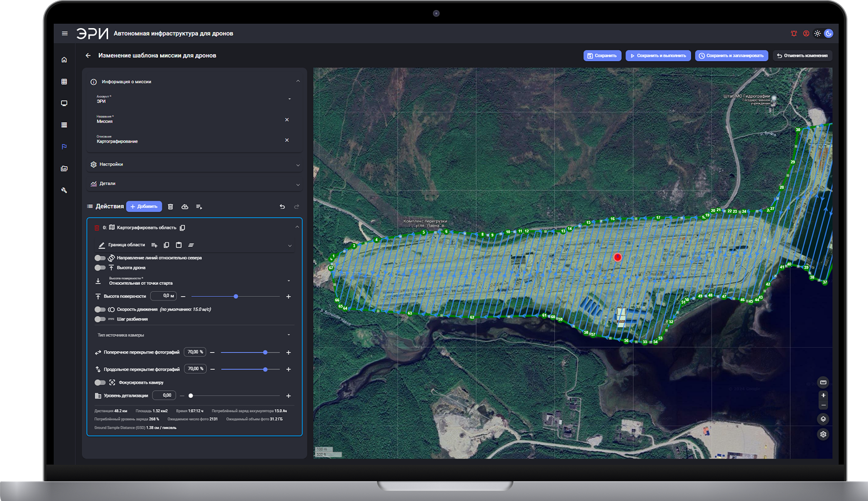Click the trash icon next to Добавить
Image resolution: width=868 pixels, height=501 pixels.
(x=171, y=206)
